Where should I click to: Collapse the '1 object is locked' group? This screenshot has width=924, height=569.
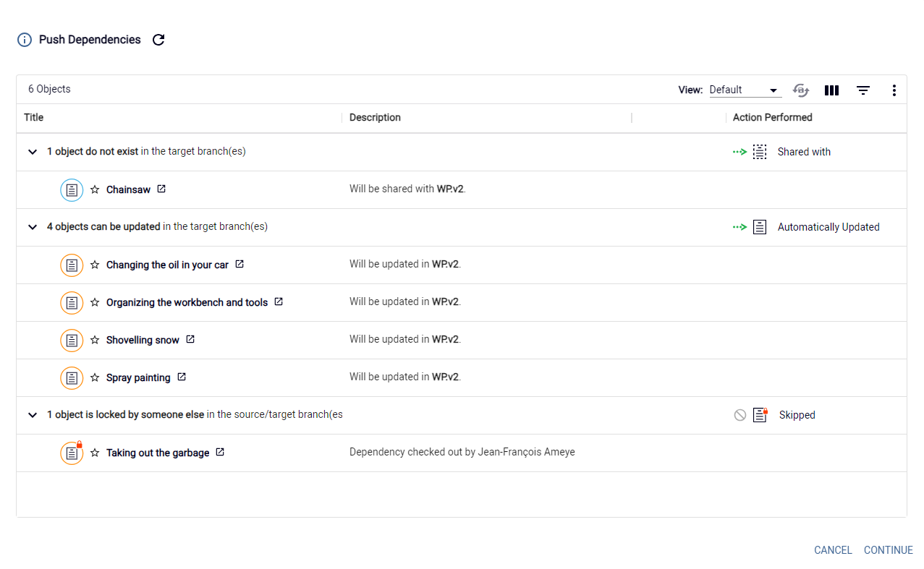[x=32, y=415]
